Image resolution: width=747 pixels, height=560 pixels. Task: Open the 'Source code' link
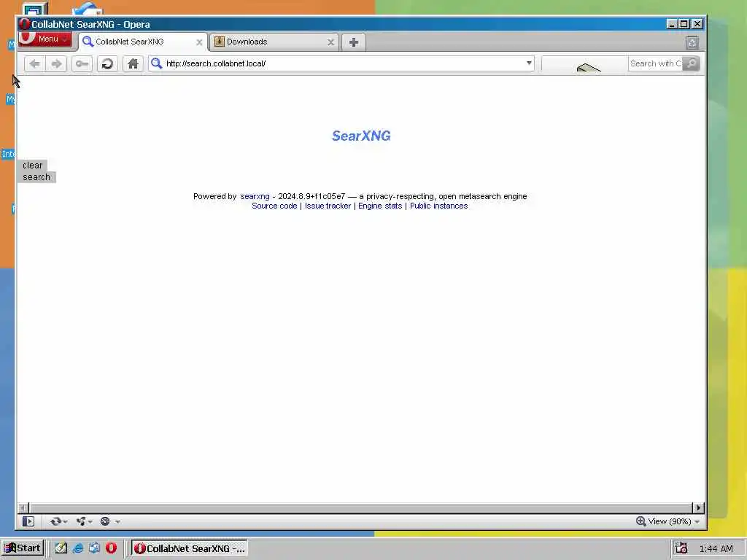[x=274, y=206]
